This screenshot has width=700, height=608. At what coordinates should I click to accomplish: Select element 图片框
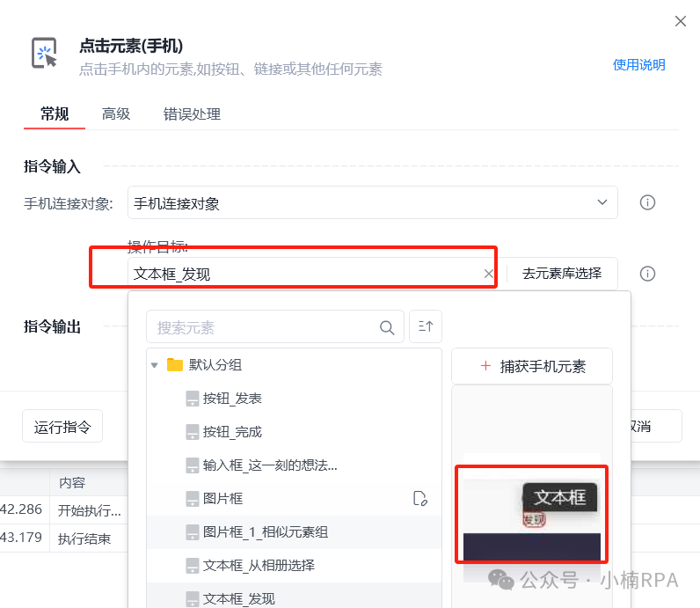(x=294, y=498)
